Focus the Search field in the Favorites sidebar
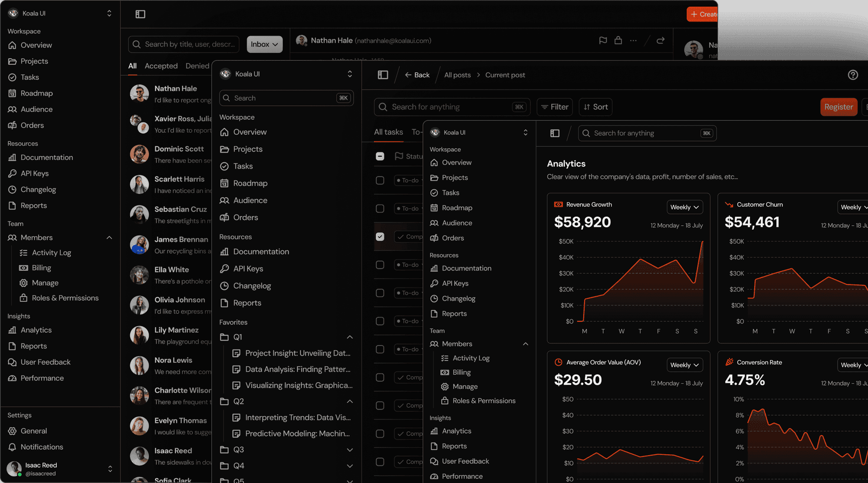 [x=286, y=98]
